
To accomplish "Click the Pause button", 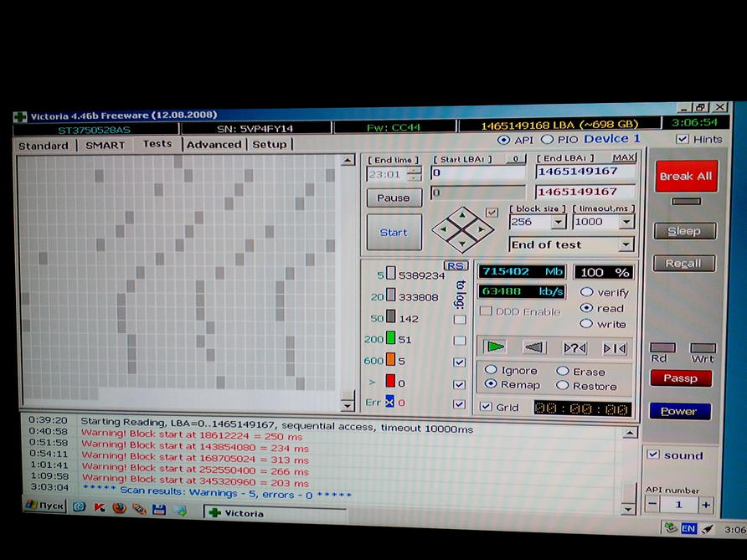I will (x=394, y=198).
